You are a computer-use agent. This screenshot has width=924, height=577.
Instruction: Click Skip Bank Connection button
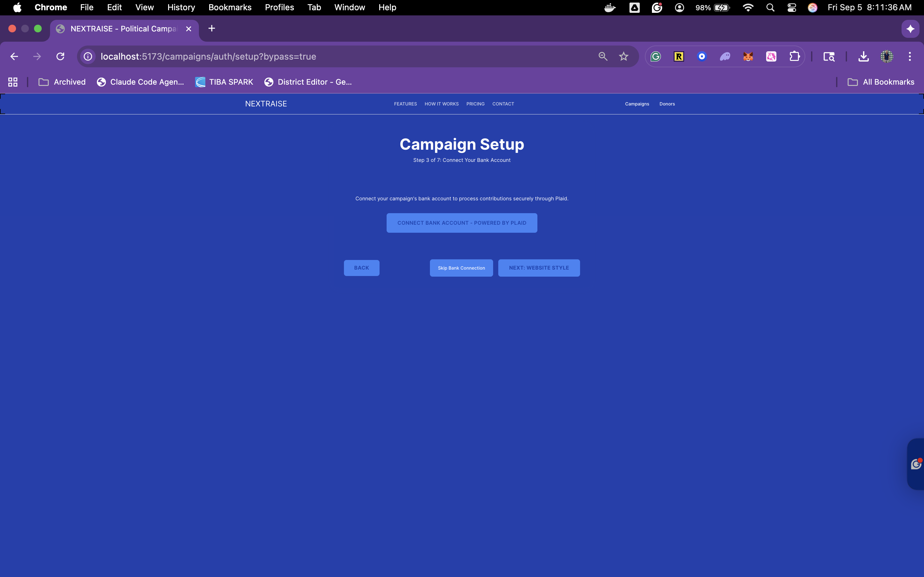461,268
